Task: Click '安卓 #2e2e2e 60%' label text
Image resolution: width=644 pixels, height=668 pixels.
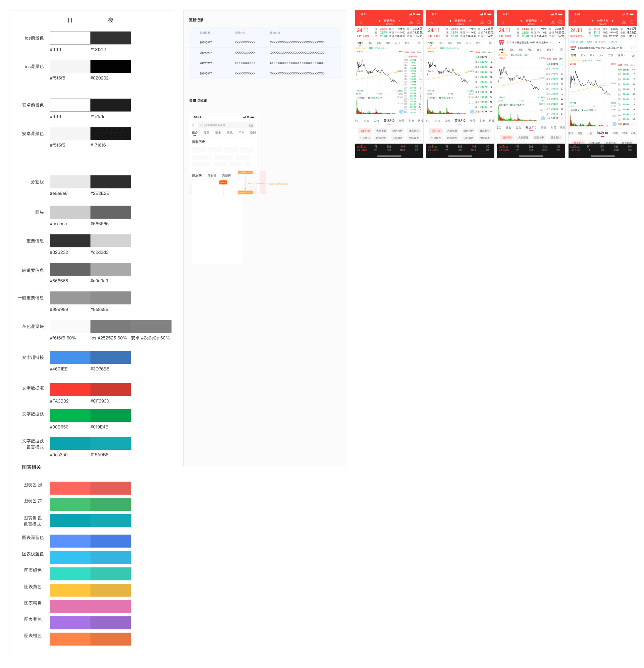Action: click(150, 338)
